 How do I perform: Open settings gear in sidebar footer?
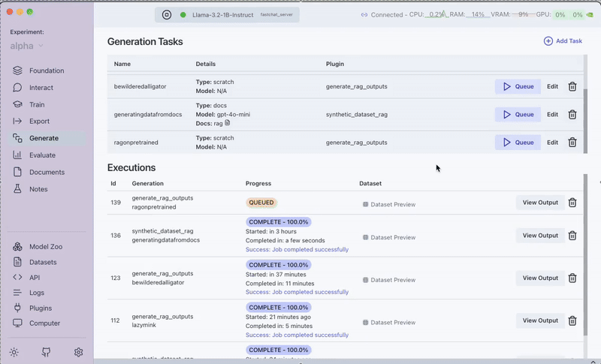[x=78, y=352]
